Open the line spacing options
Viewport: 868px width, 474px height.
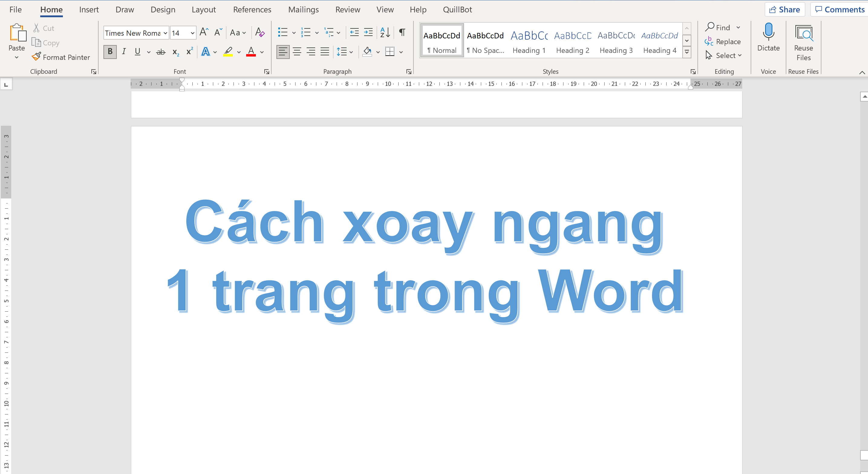point(344,52)
